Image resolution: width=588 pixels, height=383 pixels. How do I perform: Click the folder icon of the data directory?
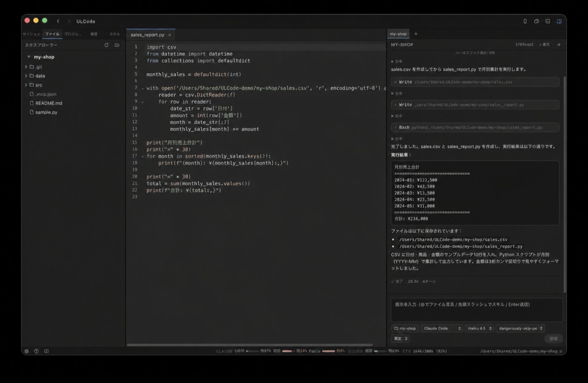click(31, 76)
